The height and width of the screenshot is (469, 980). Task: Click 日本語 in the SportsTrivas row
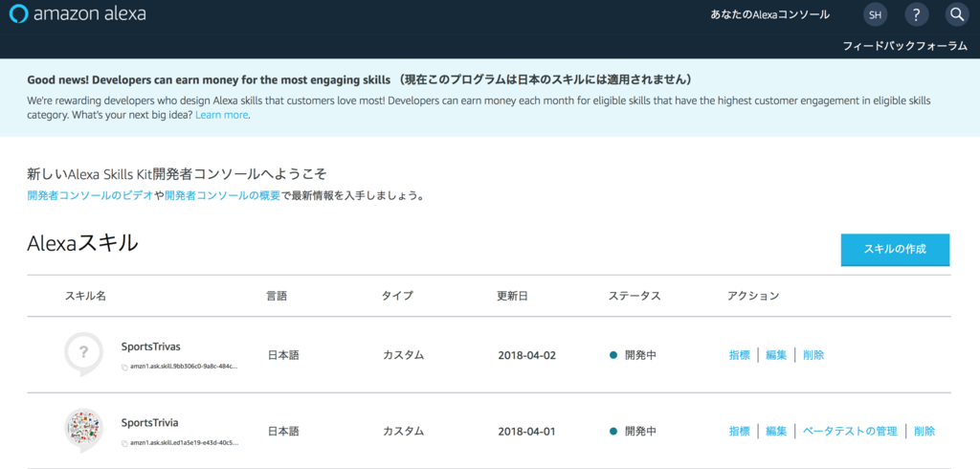[283, 355]
